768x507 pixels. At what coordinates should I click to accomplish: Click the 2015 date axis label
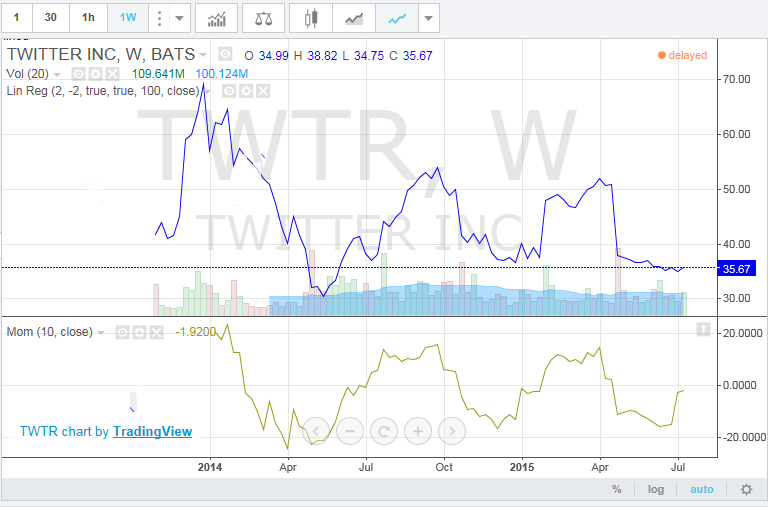[522, 467]
